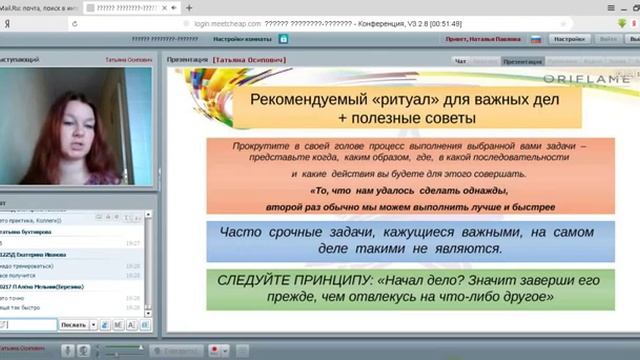Open a new browser tab with plus
Screen dimensions: 640x360
click(x=189, y=8)
